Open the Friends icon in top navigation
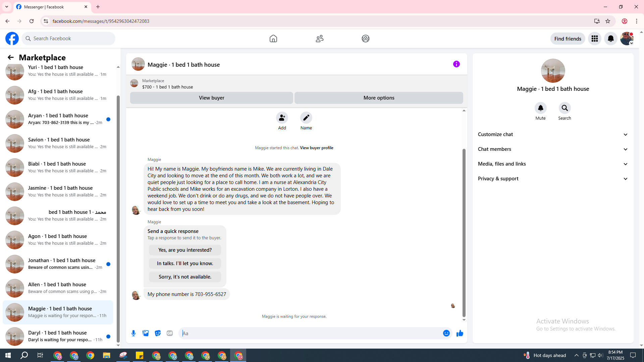 320,39
